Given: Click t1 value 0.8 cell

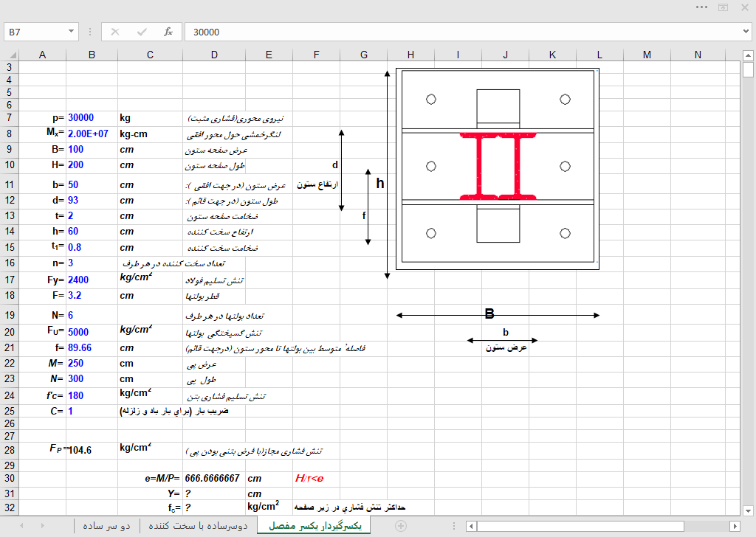Looking at the screenshot, I should tap(92, 248).
